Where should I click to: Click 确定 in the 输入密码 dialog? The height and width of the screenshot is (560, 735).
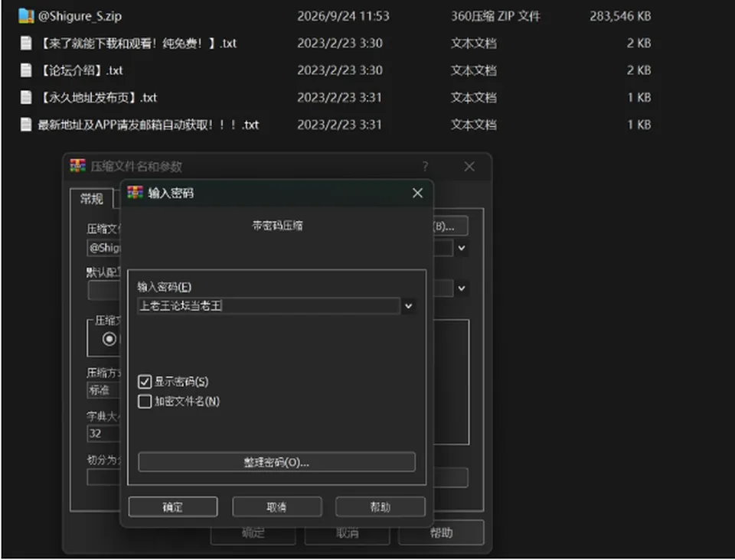pos(173,506)
